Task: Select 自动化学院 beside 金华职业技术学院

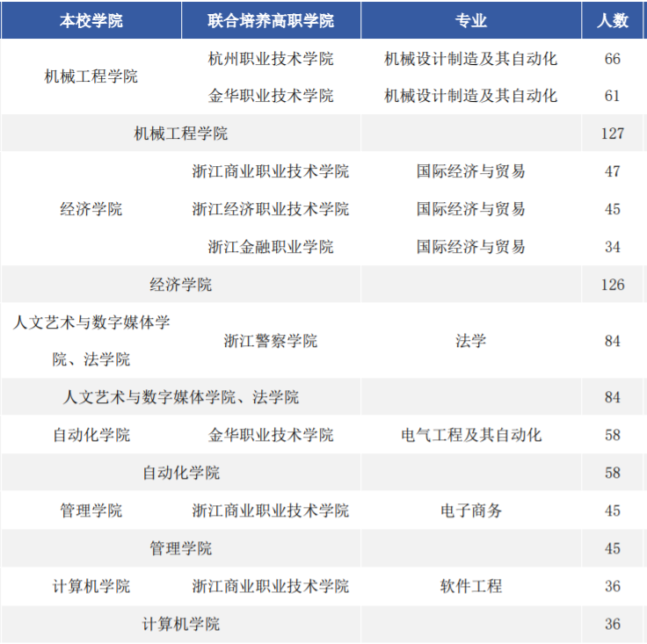Action: [91, 435]
